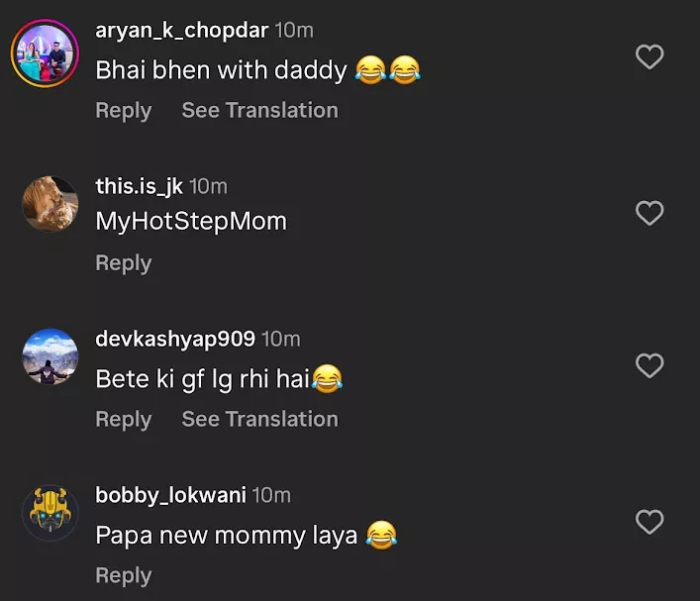Open devkashyap909's mountain profile picture

(50, 357)
